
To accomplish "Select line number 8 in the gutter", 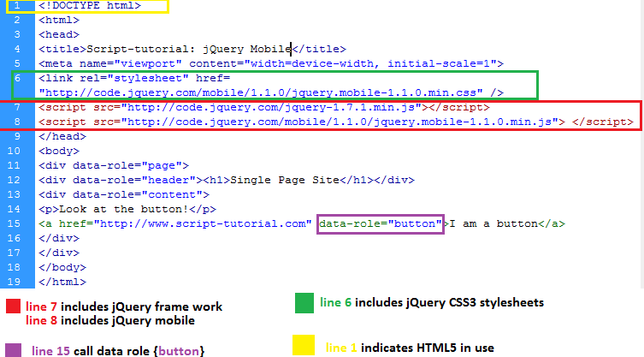I will pyautogui.click(x=17, y=122).
